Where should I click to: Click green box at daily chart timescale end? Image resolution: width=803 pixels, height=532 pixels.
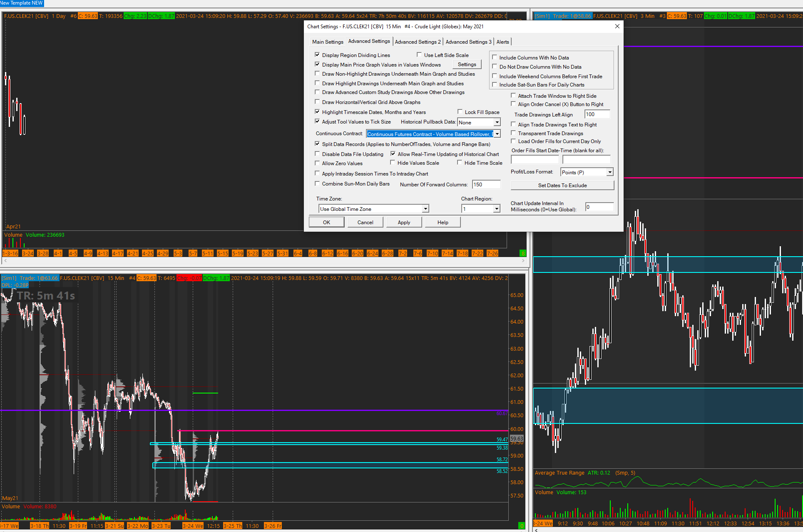tap(523, 253)
